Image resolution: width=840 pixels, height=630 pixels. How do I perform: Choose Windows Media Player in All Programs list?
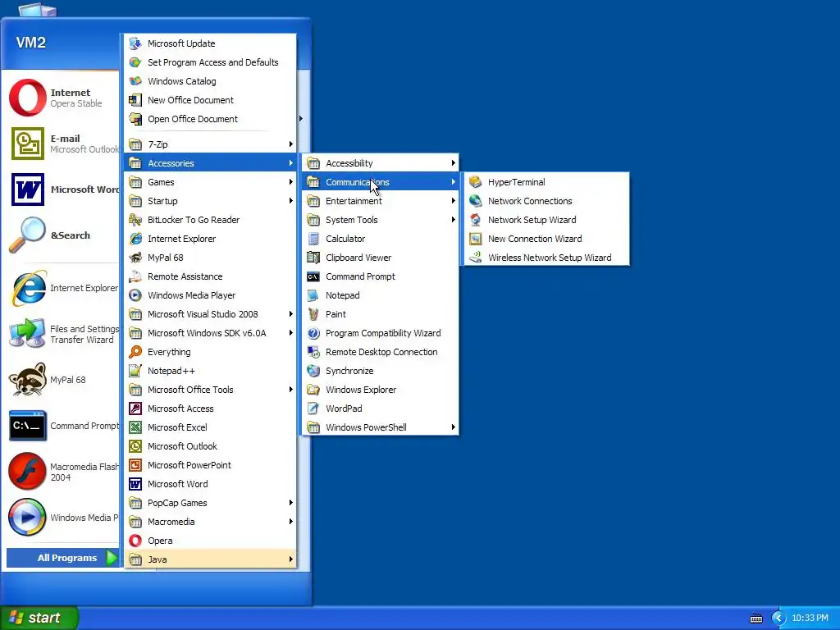(x=210, y=295)
